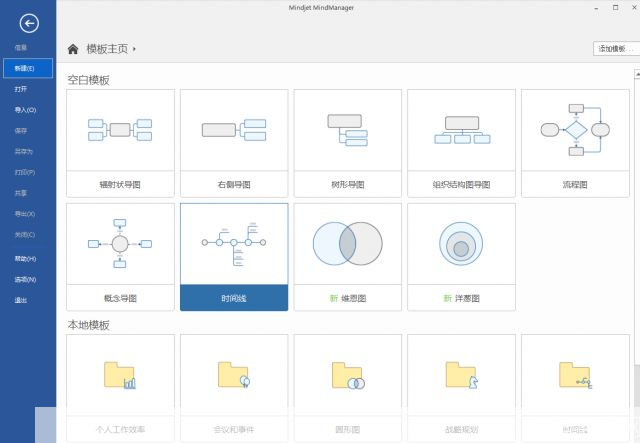Select the 右侧导图 blank template

pyautogui.click(x=234, y=143)
